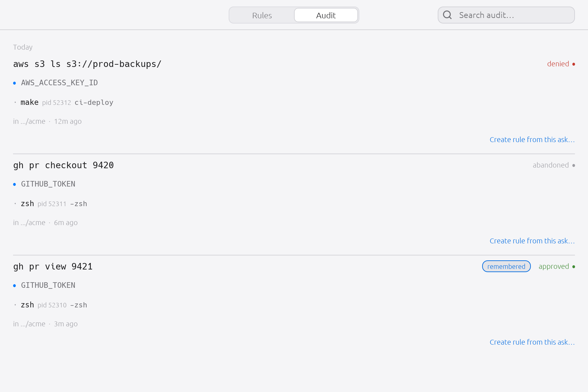
Task: Click blue dot beside GITHUB_TOKEN under gh pr checkout
Action: point(14,184)
